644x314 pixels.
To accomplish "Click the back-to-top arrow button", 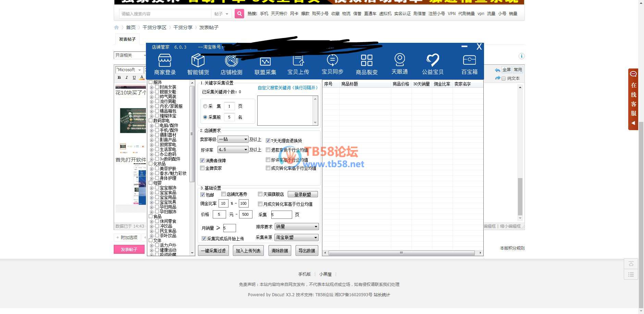I will (631, 264).
